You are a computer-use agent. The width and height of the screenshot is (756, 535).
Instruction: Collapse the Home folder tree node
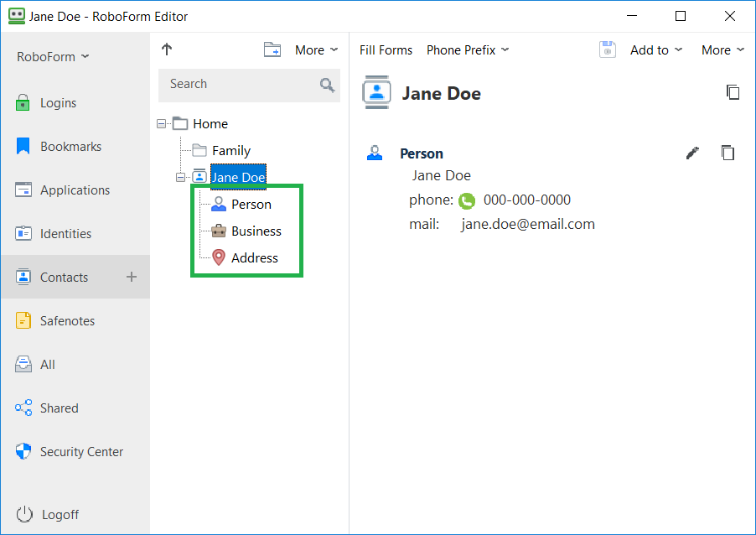coord(162,124)
